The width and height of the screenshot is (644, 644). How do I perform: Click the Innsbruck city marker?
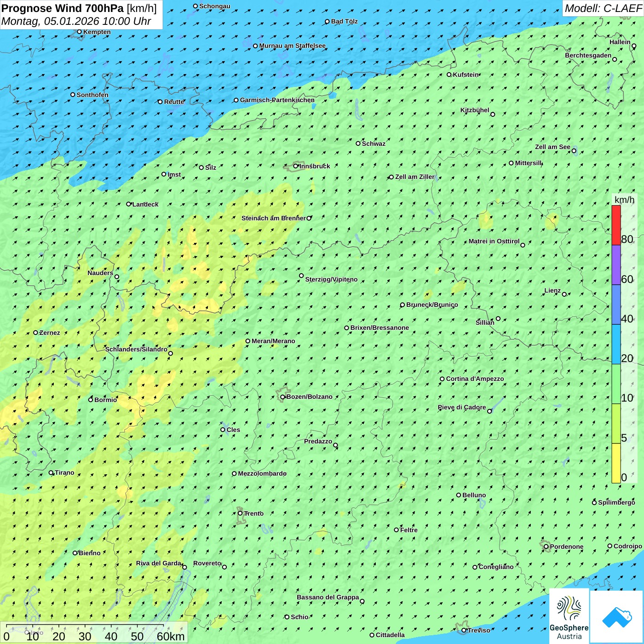(x=296, y=166)
